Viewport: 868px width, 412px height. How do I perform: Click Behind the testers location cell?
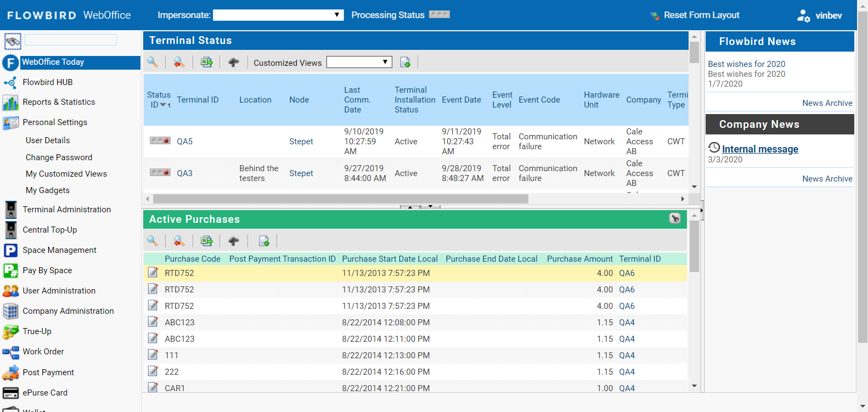[x=259, y=173]
